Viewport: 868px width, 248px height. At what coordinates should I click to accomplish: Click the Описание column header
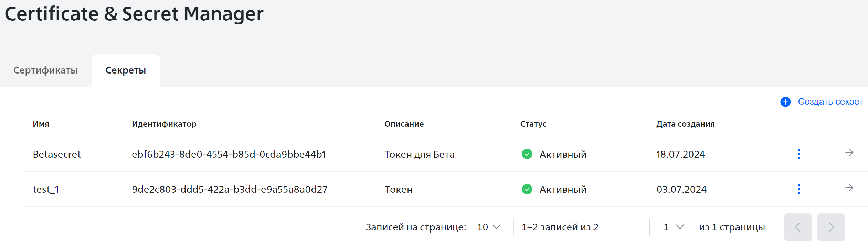tap(404, 124)
